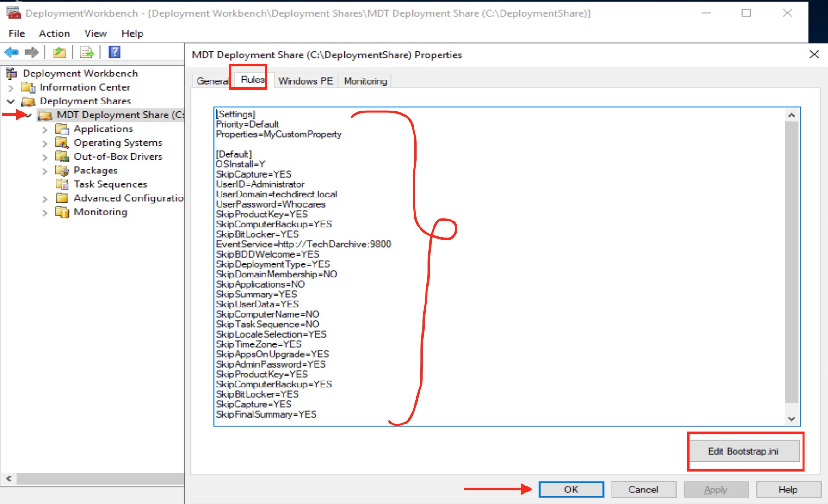The image size is (828, 504).
Task: Click the Forward arrow toolbar icon
Action: [x=31, y=52]
